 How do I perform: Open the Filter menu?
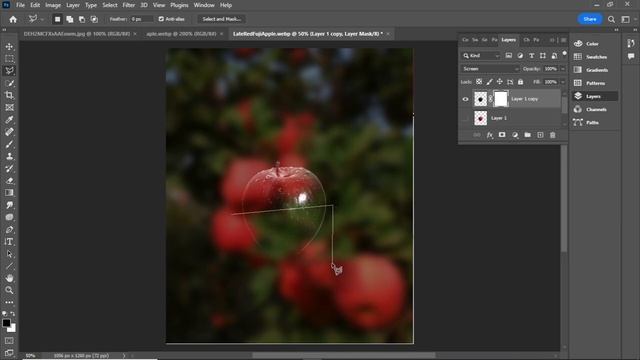[129, 5]
